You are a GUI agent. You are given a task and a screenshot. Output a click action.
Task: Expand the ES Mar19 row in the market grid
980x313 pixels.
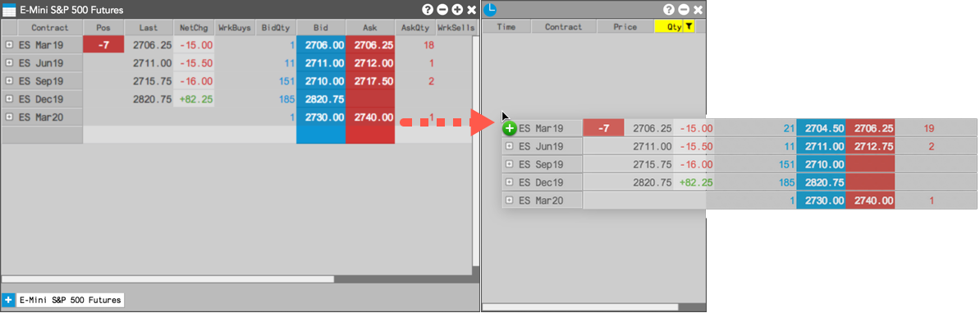click(x=9, y=45)
